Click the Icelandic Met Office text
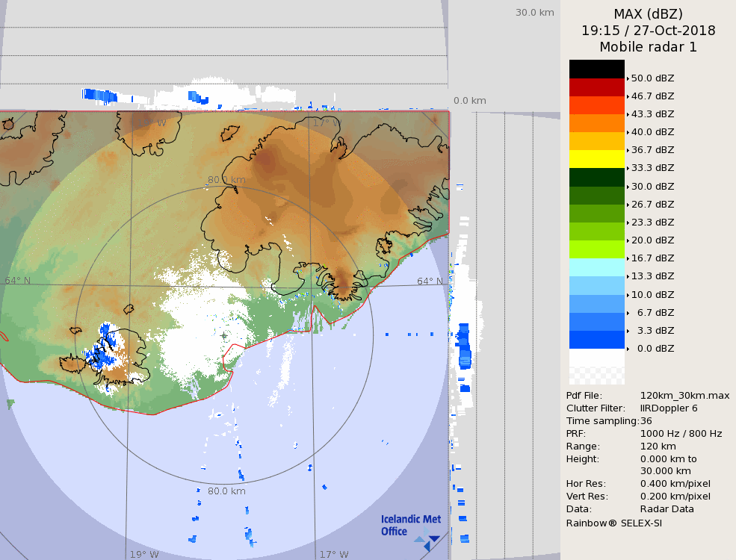The width and height of the screenshot is (736, 560). point(410,525)
